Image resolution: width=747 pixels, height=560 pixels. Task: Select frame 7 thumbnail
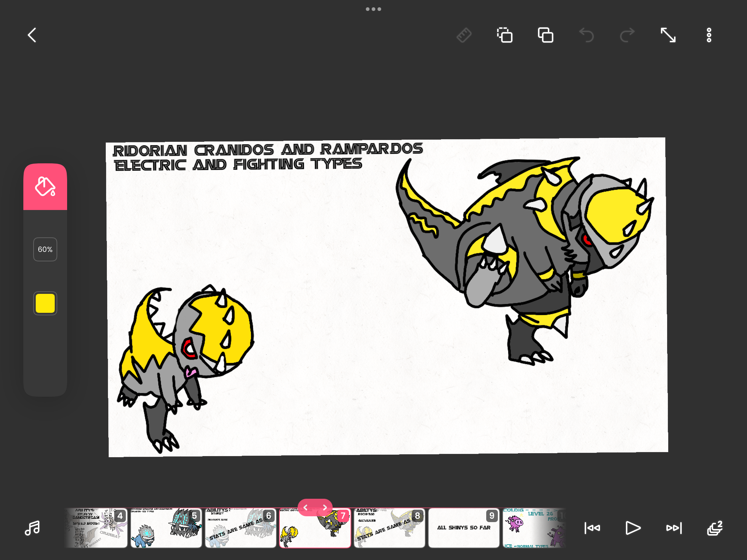(315, 528)
